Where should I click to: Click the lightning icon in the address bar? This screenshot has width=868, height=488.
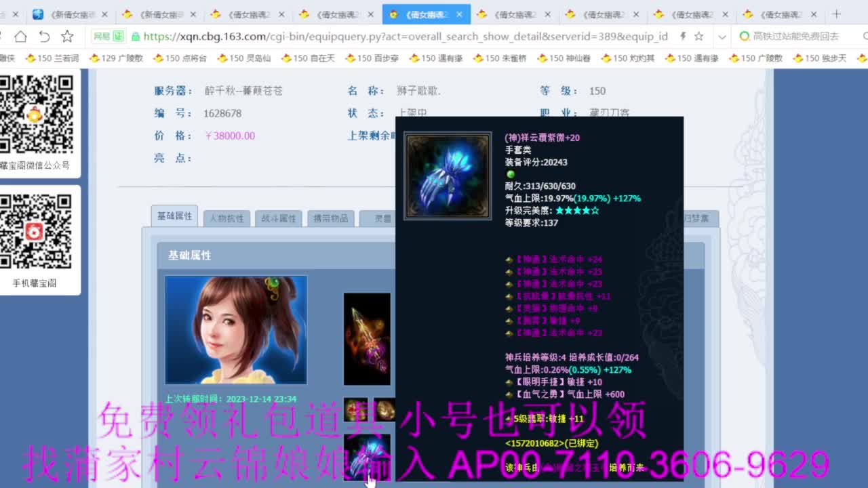(x=684, y=37)
